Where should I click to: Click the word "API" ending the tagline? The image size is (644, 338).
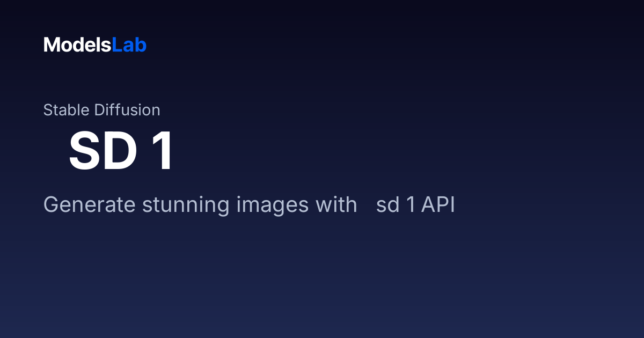pos(438,205)
